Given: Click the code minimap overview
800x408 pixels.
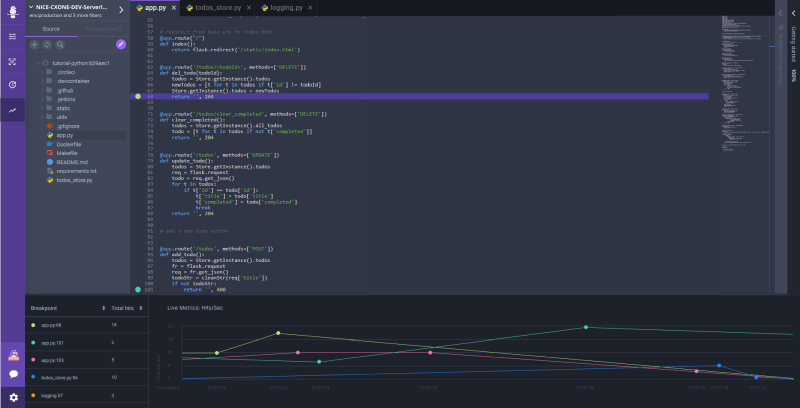Looking at the screenshot, I should pyautogui.click(x=747, y=84).
